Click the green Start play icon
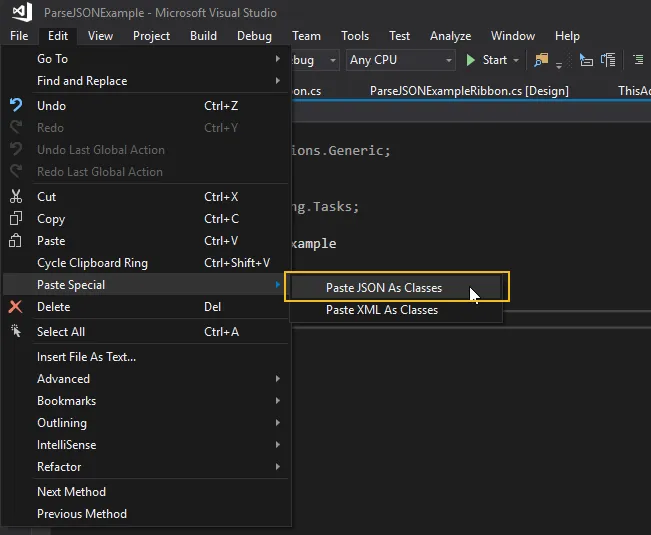Screen dimensions: 651x535 [x=470, y=60]
